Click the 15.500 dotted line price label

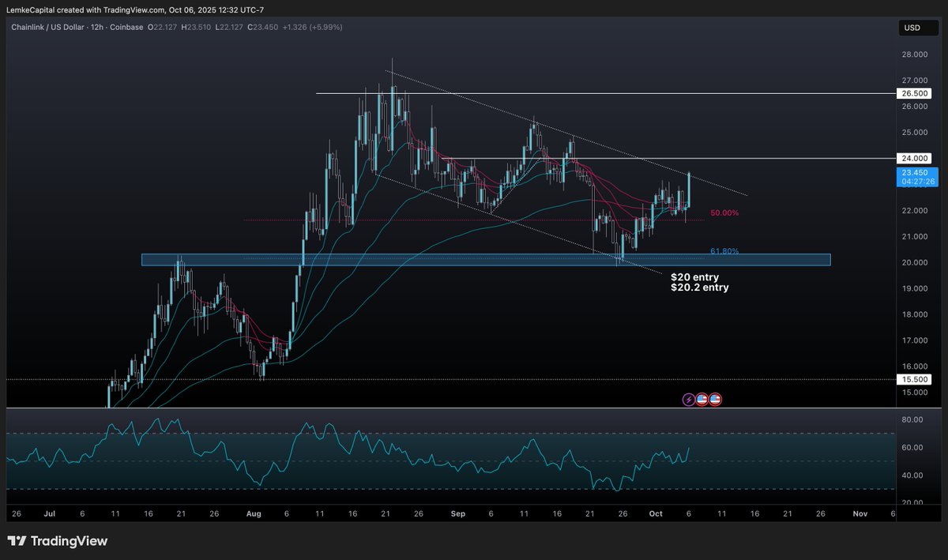pos(915,379)
